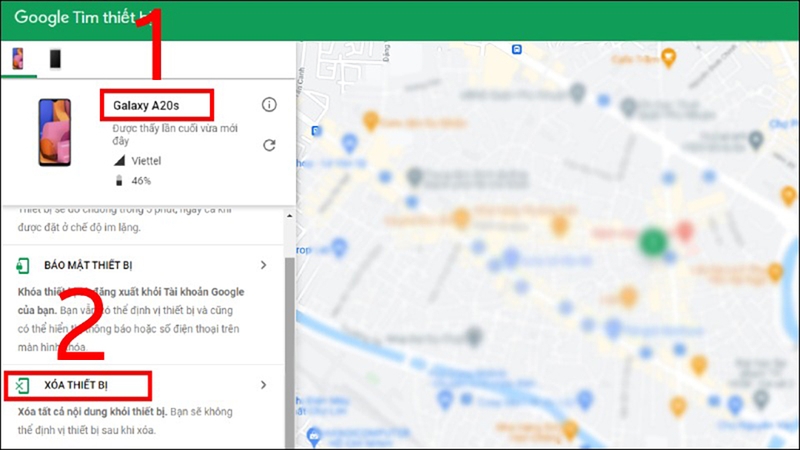Select the Galaxy A20s device tab
The height and width of the screenshot is (450, 800).
[x=18, y=59]
